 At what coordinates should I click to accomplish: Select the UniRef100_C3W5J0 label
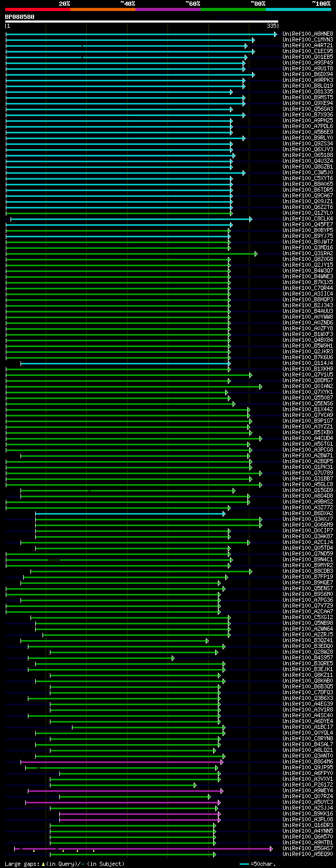tap(308, 172)
